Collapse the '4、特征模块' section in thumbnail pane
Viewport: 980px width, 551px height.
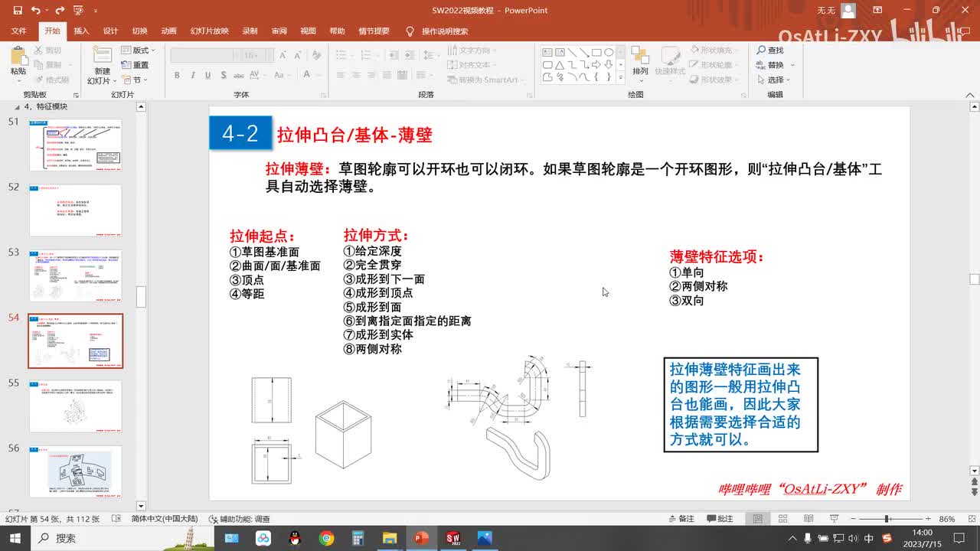pos(19,107)
